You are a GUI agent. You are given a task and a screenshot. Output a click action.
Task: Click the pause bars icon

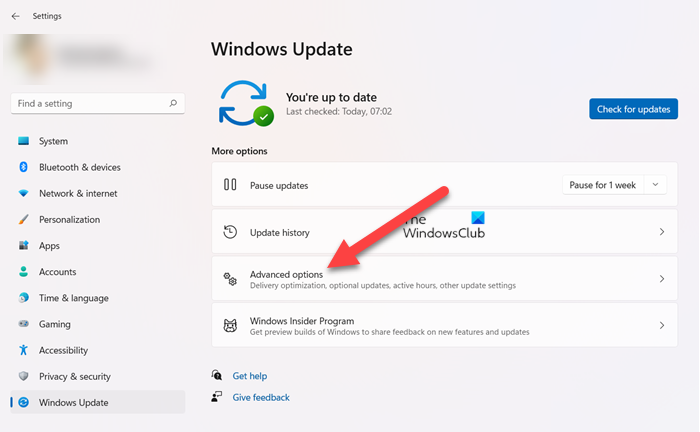pyautogui.click(x=230, y=185)
